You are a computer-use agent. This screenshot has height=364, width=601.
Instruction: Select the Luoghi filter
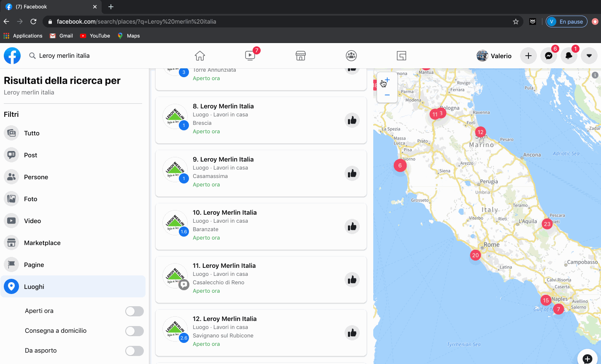[73, 287]
